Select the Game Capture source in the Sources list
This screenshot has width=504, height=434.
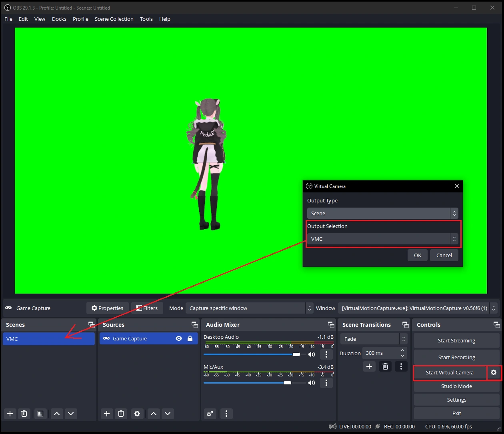click(x=148, y=338)
